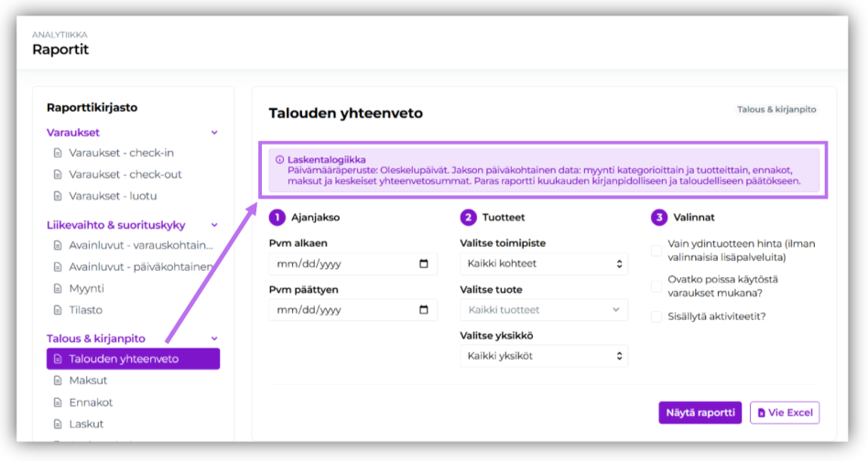
Task: Click the Varaukset section heading
Action: (x=73, y=133)
